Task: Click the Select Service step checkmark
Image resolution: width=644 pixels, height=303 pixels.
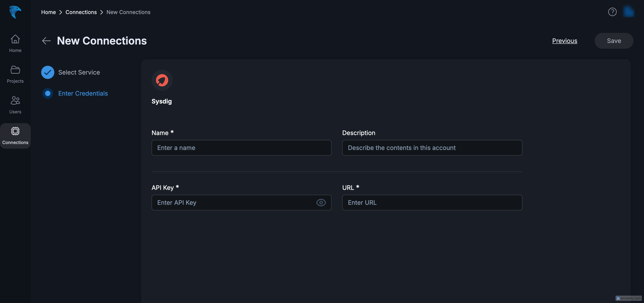Action: pos(48,72)
